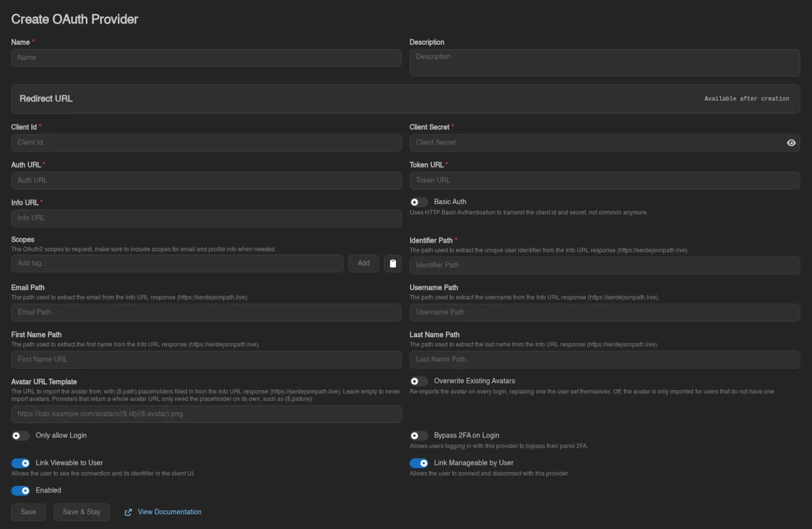Click the 'Bypass 2FA on Login' label
Screen dimensions: 812x529
pos(466,436)
